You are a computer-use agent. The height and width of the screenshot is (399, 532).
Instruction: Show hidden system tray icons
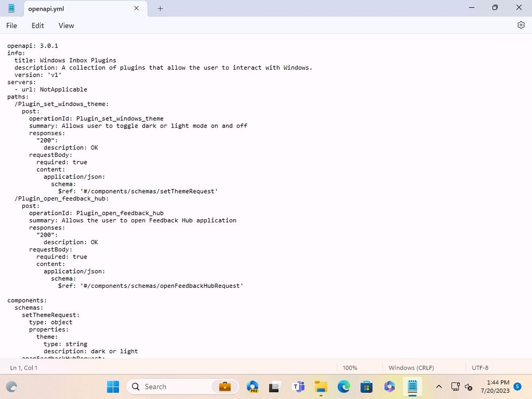point(439,386)
